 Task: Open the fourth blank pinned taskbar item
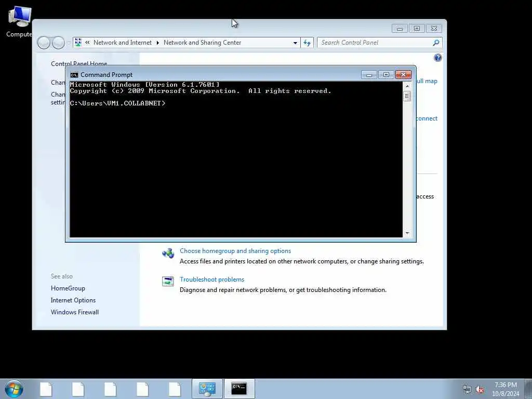coord(142,389)
